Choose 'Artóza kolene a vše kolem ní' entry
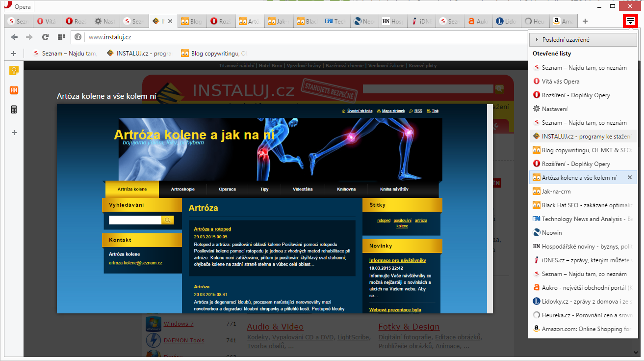This screenshot has height=361, width=644. pos(583,177)
